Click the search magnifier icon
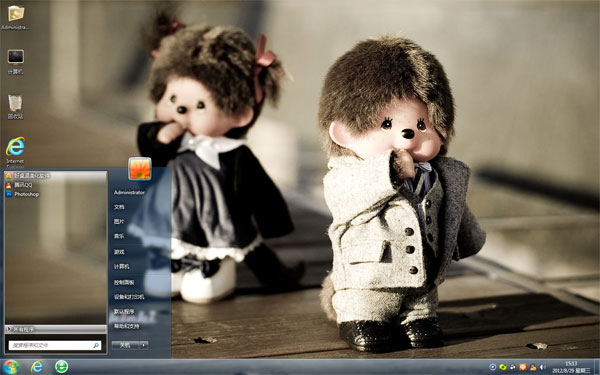 [x=96, y=346]
